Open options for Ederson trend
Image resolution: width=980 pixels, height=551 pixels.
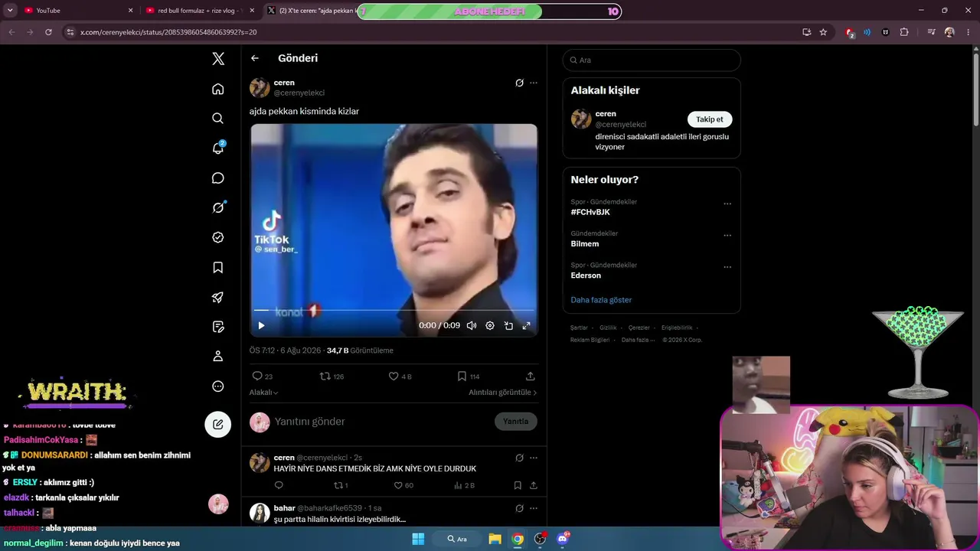727,266
